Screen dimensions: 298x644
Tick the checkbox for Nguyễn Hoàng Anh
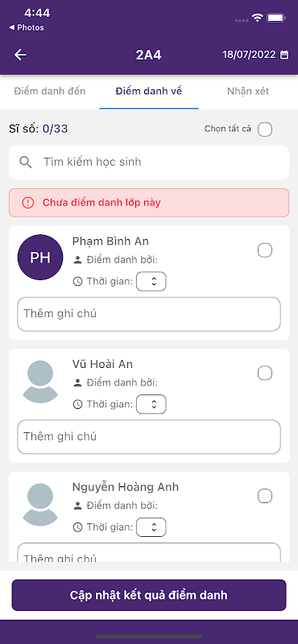pyautogui.click(x=265, y=496)
